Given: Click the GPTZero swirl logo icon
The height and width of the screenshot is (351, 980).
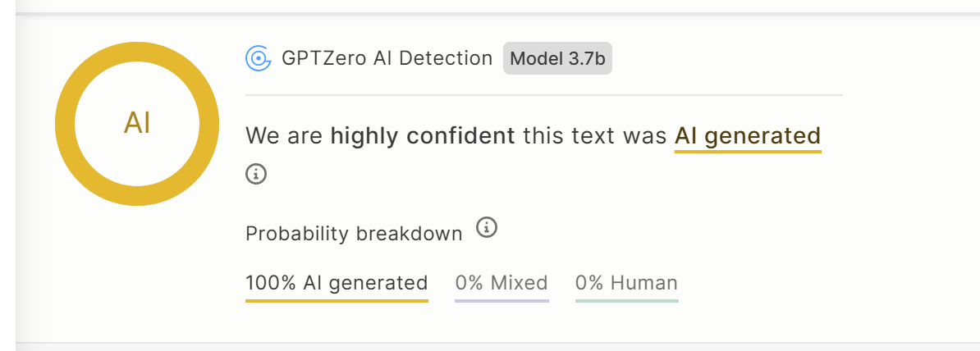Looking at the screenshot, I should coord(258,59).
